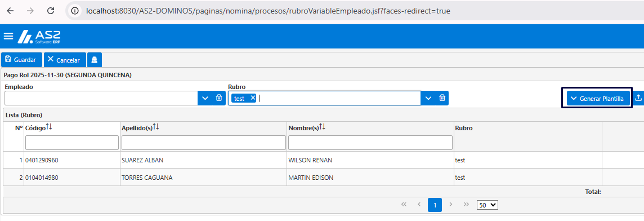Screen dimensions: 644x221
Task: Expand the Rubro dropdown arrow
Action: point(428,98)
